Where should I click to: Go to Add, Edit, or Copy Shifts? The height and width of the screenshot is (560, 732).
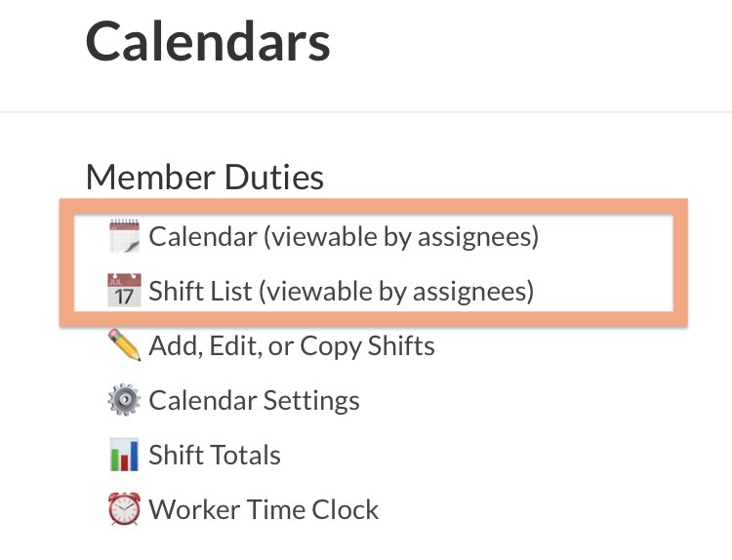click(x=291, y=345)
